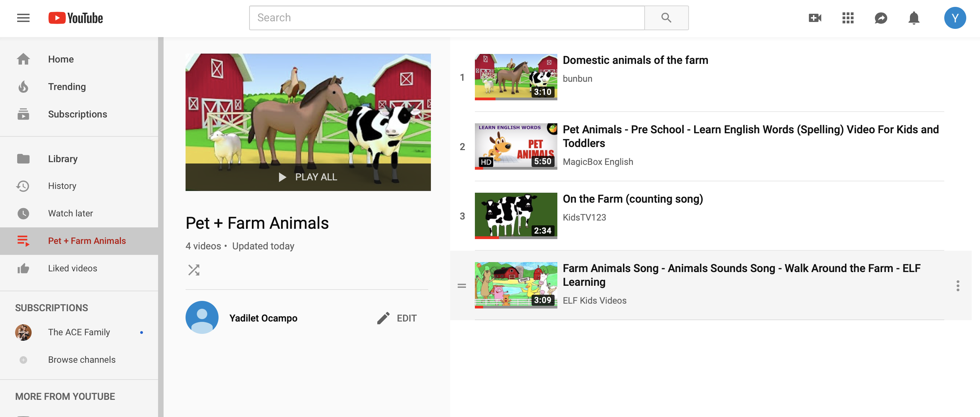Go to Trending in the sidebar
Screen dimensions: 980x417
(x=67, y=87)
